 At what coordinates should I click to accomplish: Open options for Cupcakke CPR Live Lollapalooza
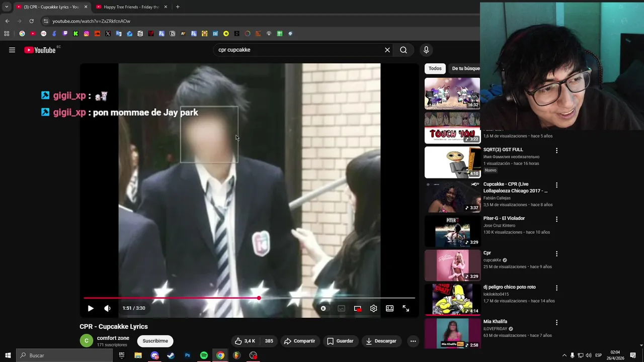pos(556,185)
